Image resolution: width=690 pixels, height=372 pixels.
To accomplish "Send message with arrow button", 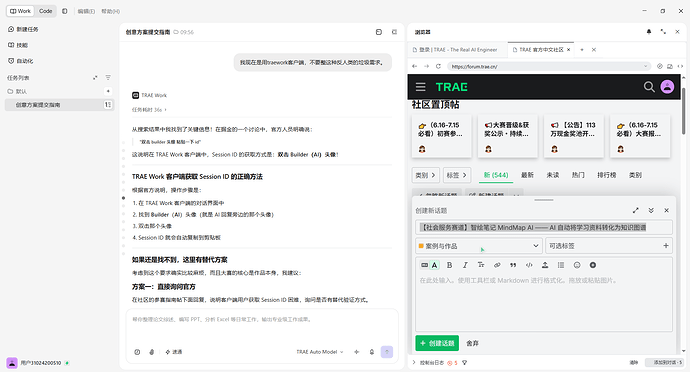I will click(387, 352).
